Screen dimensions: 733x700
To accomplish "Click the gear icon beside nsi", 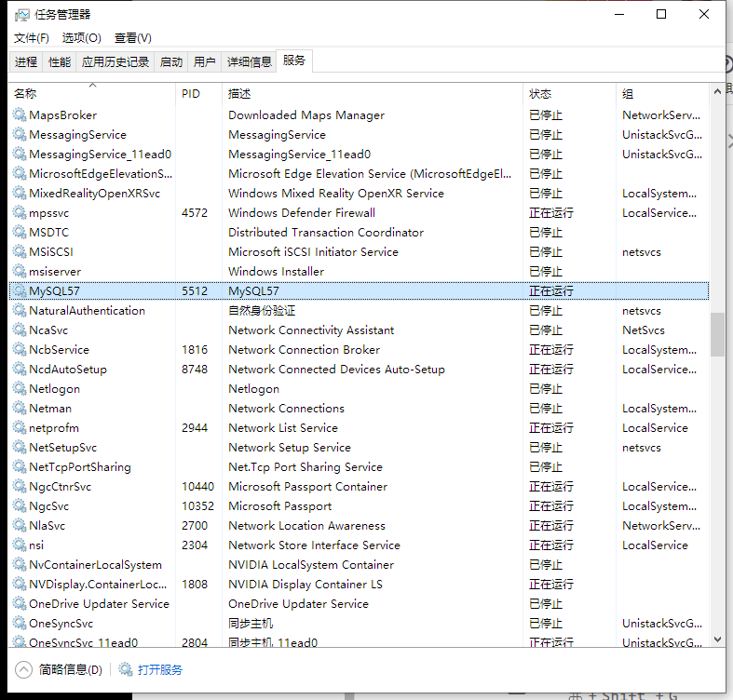I will point(20,545).
